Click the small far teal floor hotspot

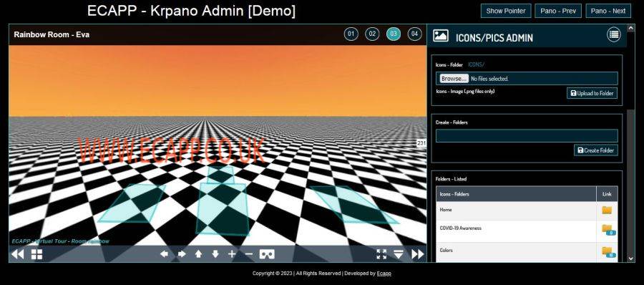pyautogui.click(x=220, y=175)
